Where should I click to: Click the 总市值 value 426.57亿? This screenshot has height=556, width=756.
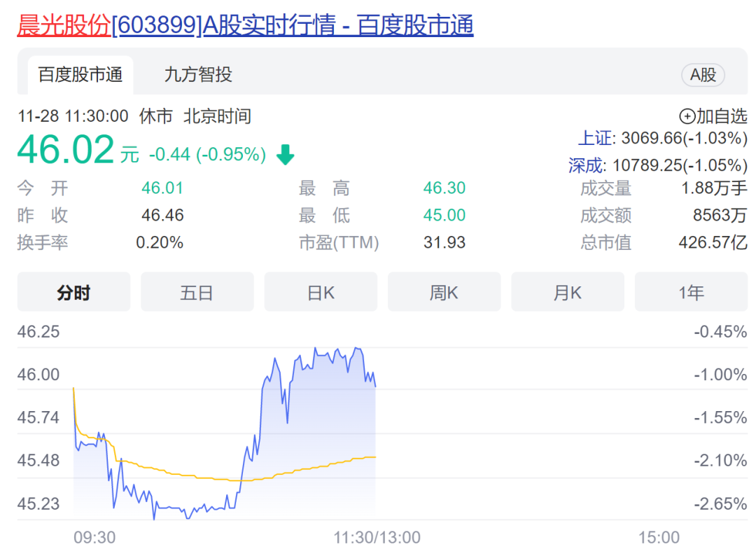tap(713, 242)
